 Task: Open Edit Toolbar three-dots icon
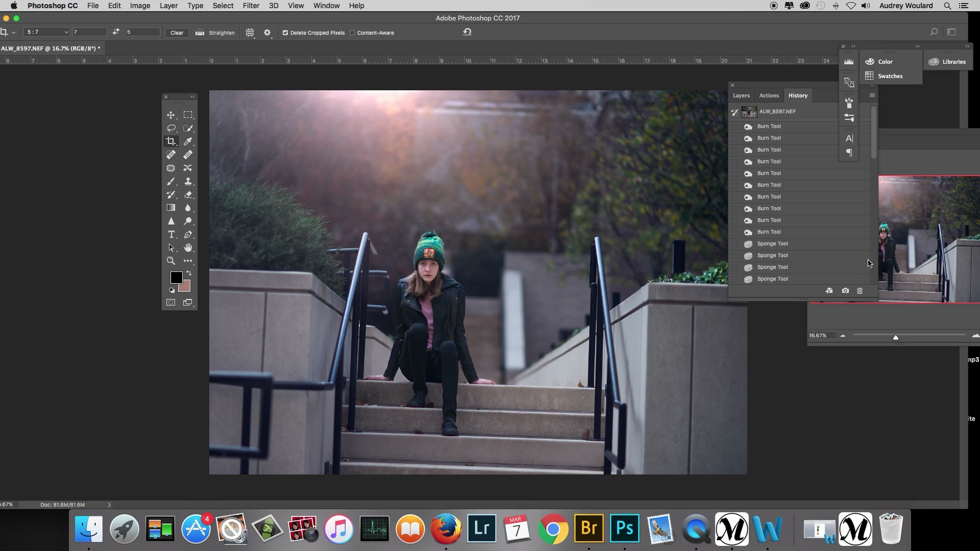[x=188, y=261]
